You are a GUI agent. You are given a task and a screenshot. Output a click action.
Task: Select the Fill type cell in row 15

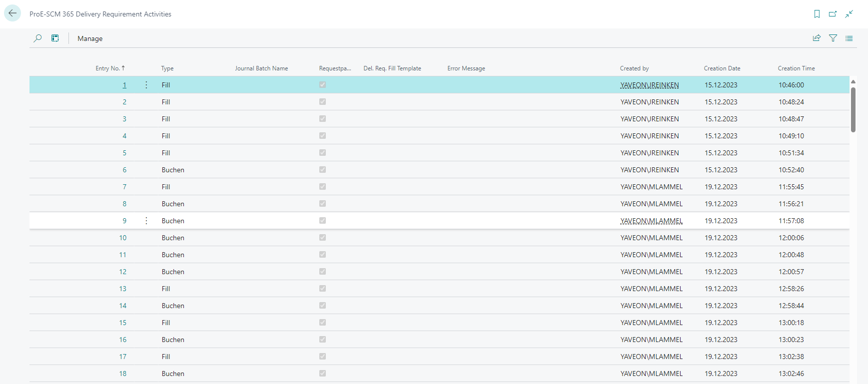[x=166, y=323]
